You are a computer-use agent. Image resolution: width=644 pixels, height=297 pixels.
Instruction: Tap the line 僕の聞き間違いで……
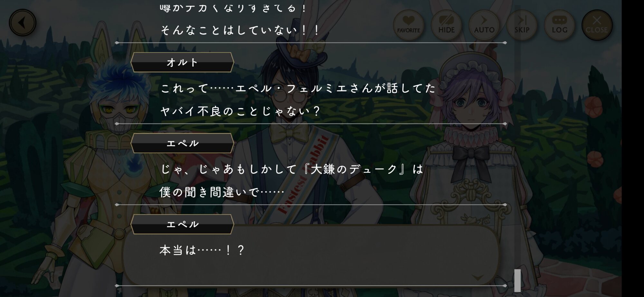[x=222, y=192]
